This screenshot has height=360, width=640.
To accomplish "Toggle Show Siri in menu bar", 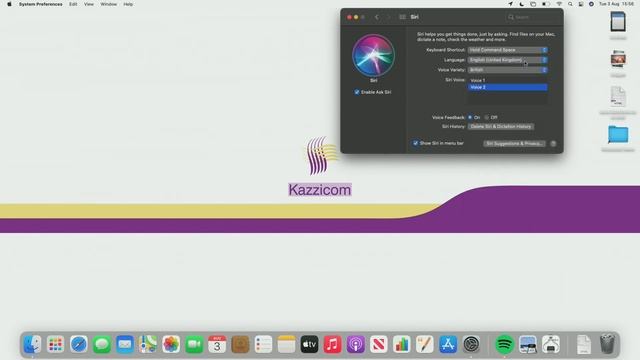I will click(x=416, y=143).
